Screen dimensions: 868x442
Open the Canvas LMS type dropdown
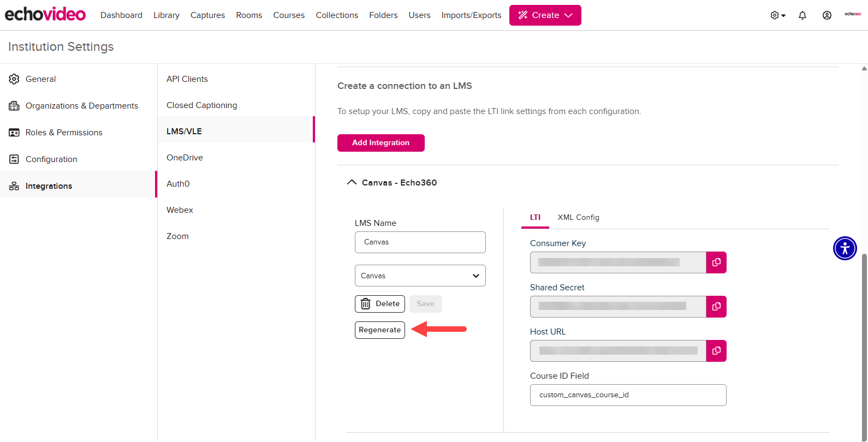(420, 276)
